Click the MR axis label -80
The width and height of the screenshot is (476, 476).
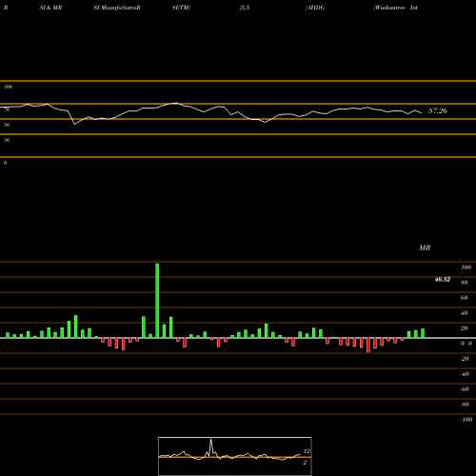click(x=465, y=405)
